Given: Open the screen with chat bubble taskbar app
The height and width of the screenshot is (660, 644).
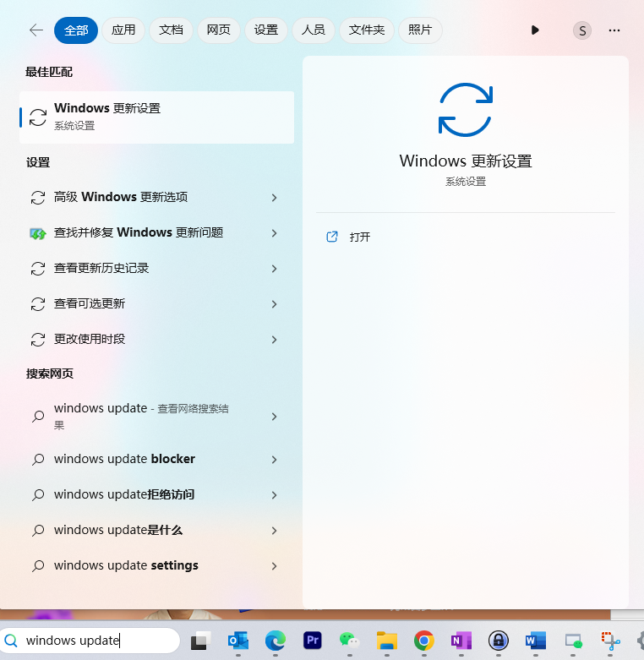Looking at the screenshot, I should coord(573,641).
